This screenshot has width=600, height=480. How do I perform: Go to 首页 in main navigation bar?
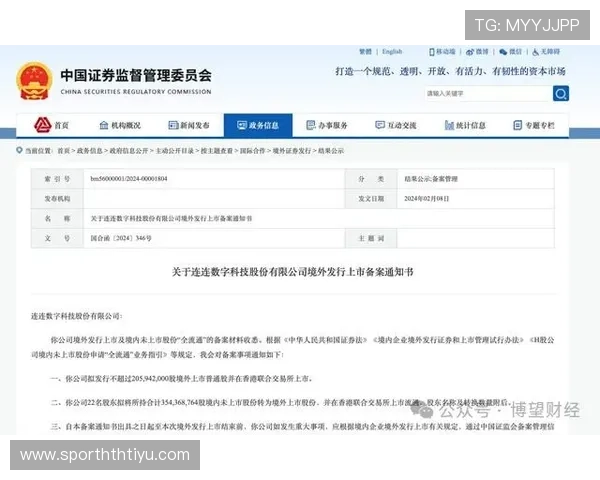pos(52,125)
